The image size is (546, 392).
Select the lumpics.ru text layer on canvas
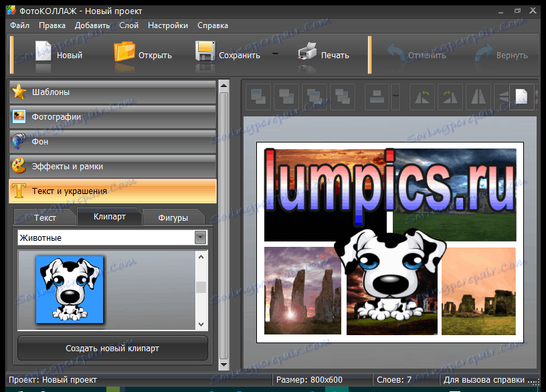389,186
